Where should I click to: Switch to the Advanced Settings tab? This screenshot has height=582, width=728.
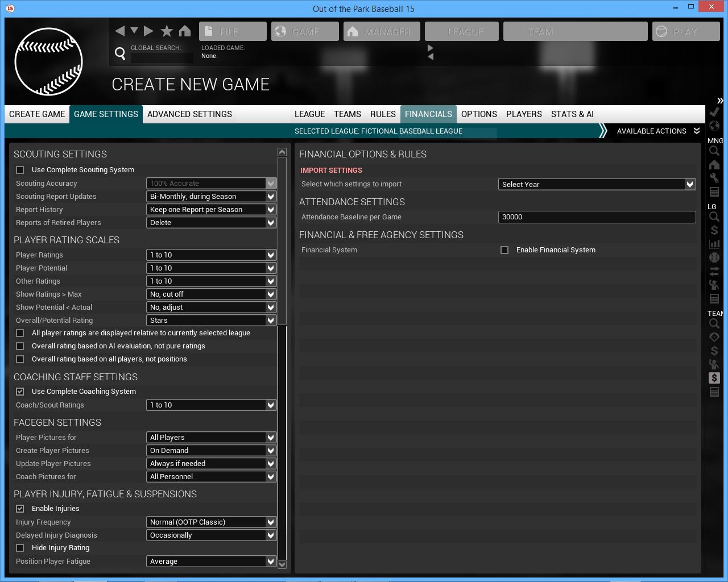pos(189,114)
